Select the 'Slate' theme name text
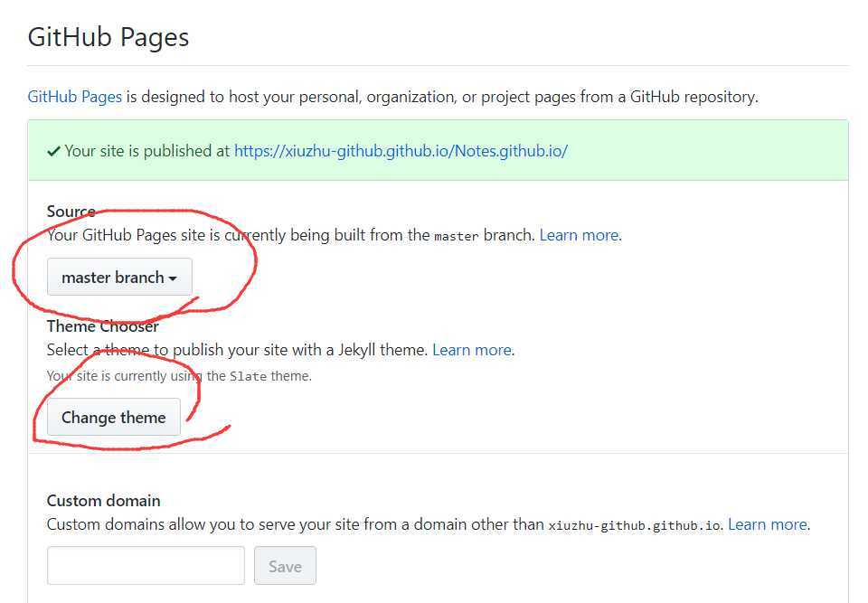This screenshot has height=603, width=868. point(248,376)
